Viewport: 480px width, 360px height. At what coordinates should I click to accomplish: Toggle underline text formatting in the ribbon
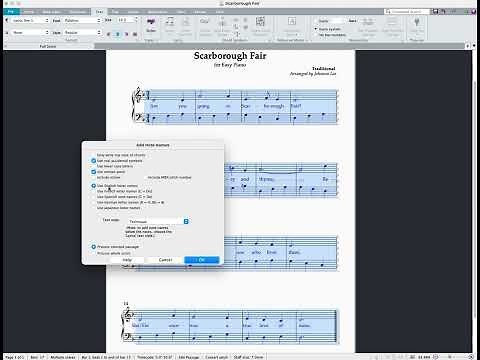click(x=126, y=34)
